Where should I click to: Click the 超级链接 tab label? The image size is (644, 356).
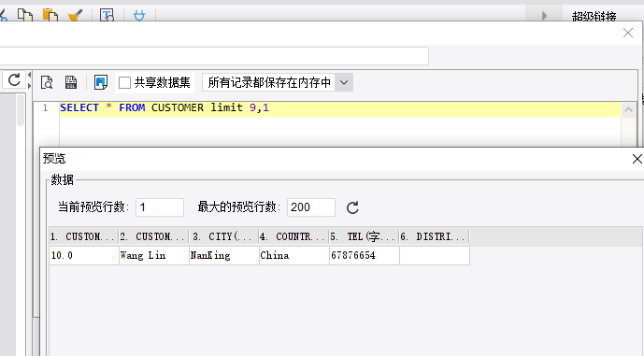pyautogui.click(x=594, y=17)
